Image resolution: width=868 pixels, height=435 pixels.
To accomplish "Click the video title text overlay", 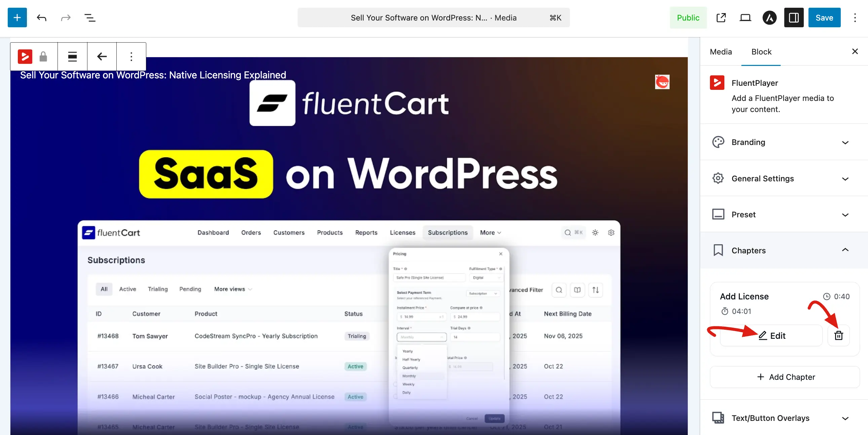I will point(153,75).
